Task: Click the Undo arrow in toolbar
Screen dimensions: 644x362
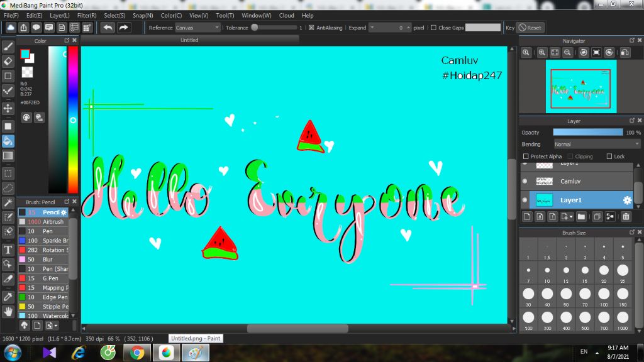Action: click(x=108, y=28)
